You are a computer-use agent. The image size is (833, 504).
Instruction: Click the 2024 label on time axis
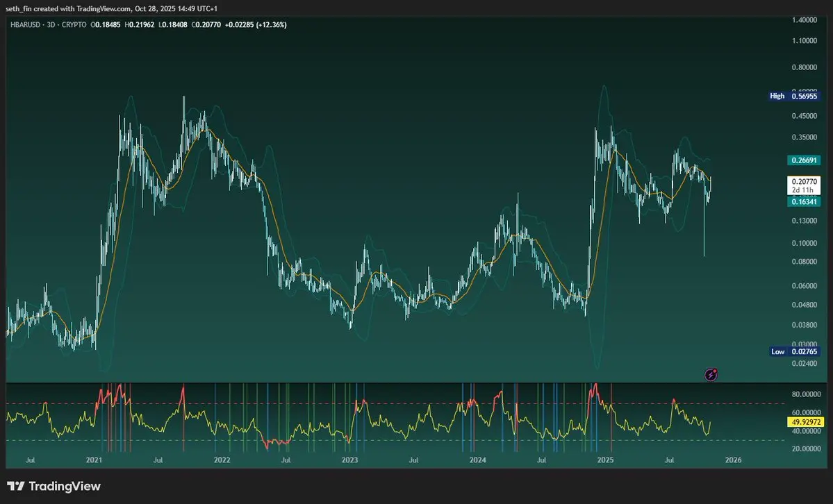pos(477,460)
